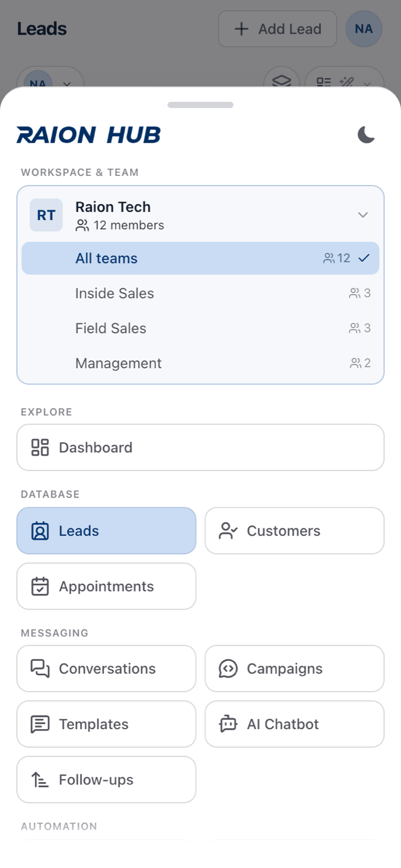Open Templates

point(106,724)
